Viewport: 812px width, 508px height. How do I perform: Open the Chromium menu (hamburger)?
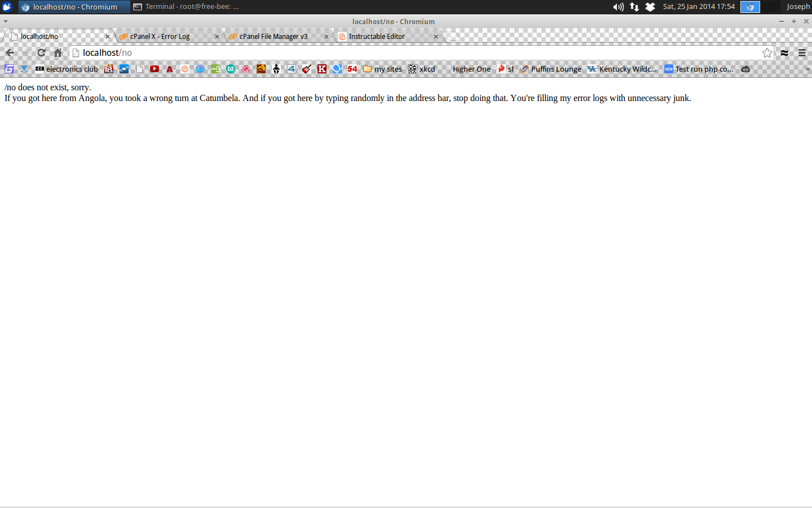click(x=802, y=52)
